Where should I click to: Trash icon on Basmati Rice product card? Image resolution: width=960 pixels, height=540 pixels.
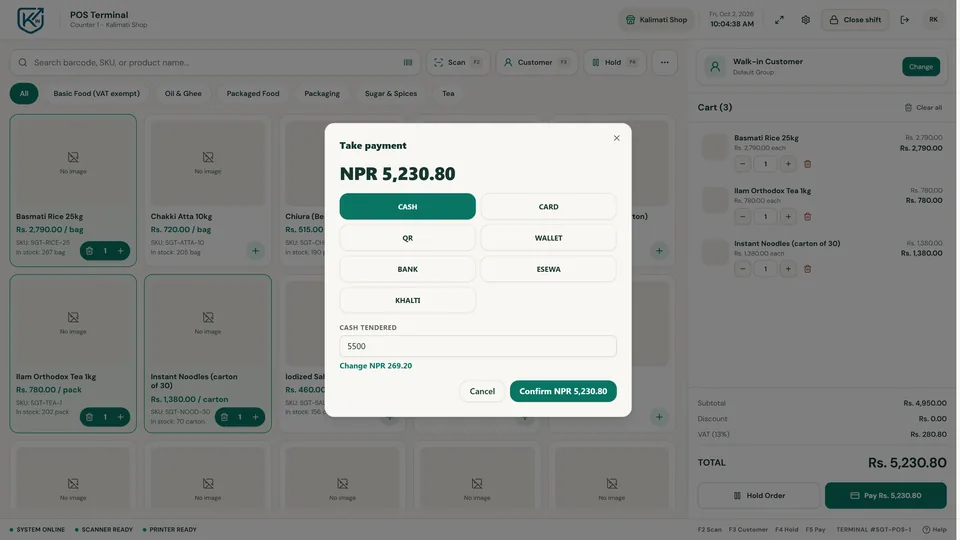coord(89,250)
